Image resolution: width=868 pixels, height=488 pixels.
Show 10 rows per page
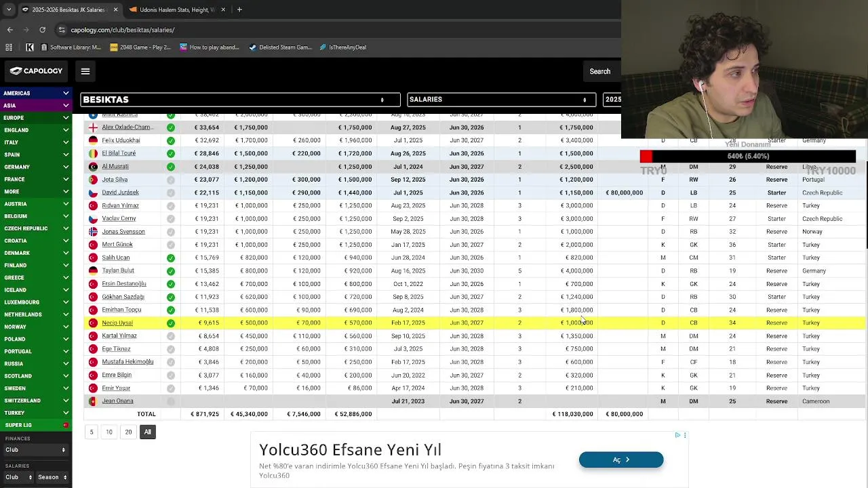(x=109, y=432)
